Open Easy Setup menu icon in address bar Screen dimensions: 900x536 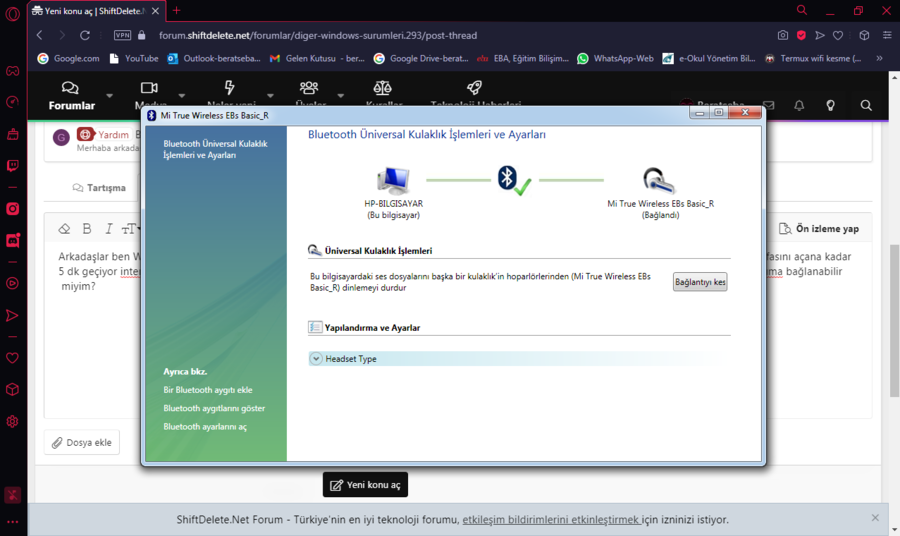point(887,36)
